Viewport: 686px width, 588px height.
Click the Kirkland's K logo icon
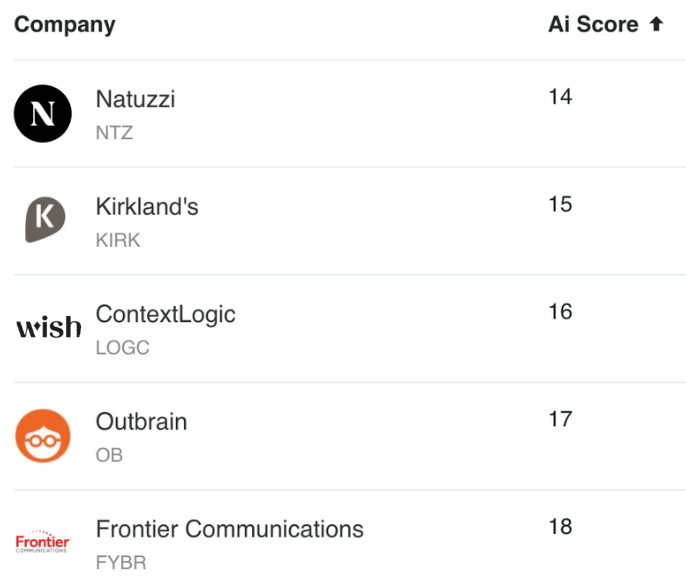click(x=45, y=219)
